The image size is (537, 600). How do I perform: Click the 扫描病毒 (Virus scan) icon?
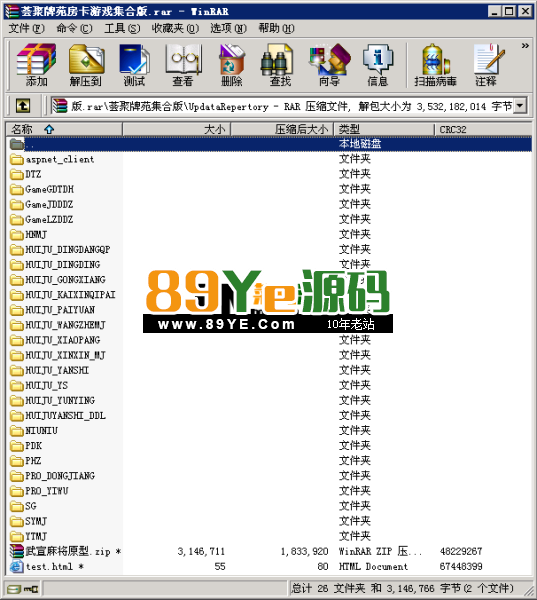tap(435, 65)
